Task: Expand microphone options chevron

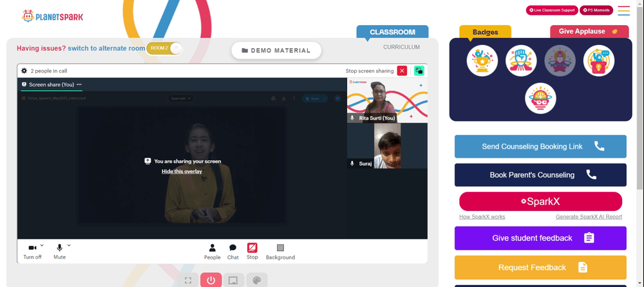Action: (x=69, y=245)
